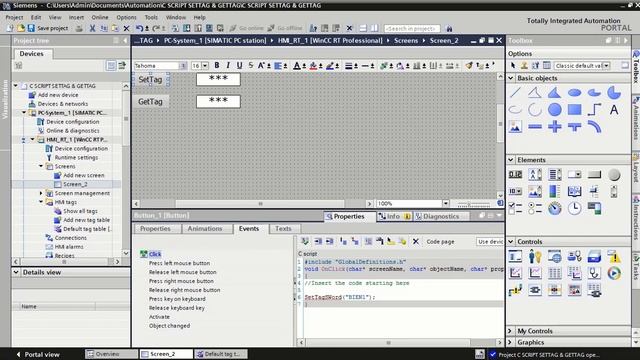This screenshot has height=360, width=640.
Task: Click the I/O field beside SetTag
Action: point(218,79)
